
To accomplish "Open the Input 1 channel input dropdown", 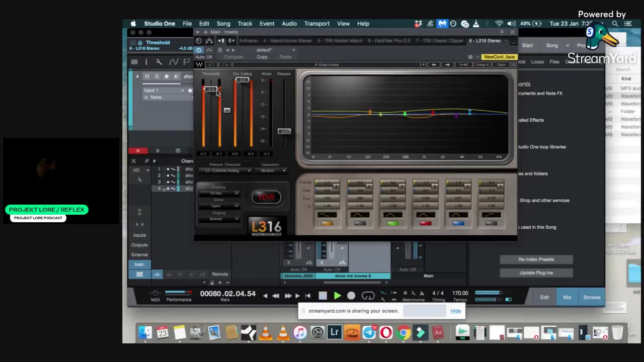I will click(164, 90).
